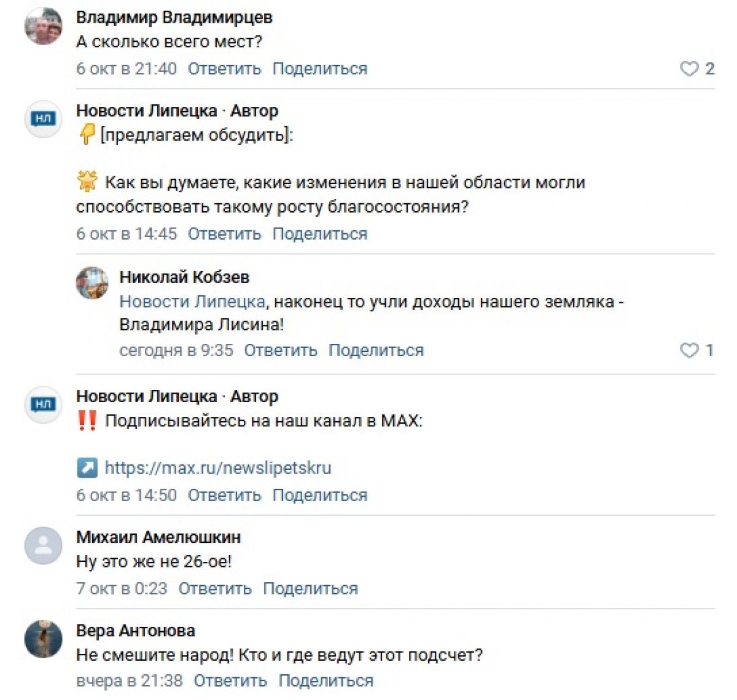
Task: Open Вера Антонова's profile name link
Action: (136, 631)
